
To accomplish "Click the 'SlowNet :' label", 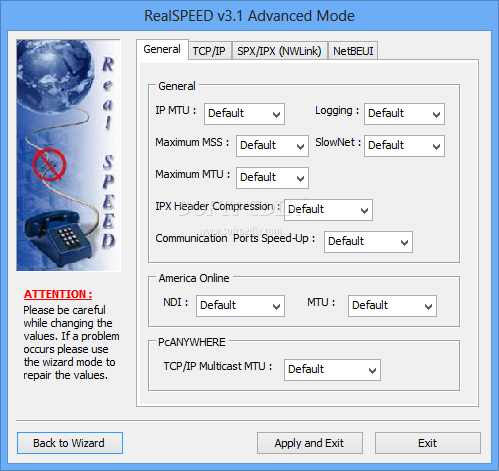I will point(338,142).
